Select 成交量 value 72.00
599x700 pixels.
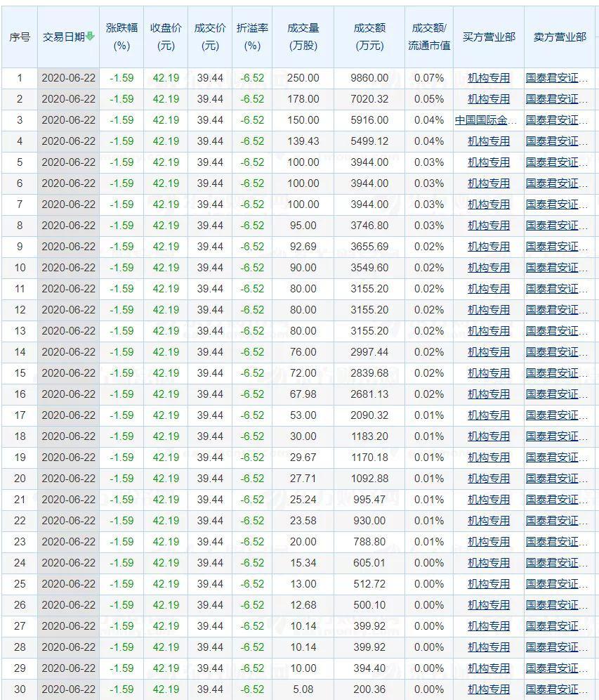click(303, 373)
